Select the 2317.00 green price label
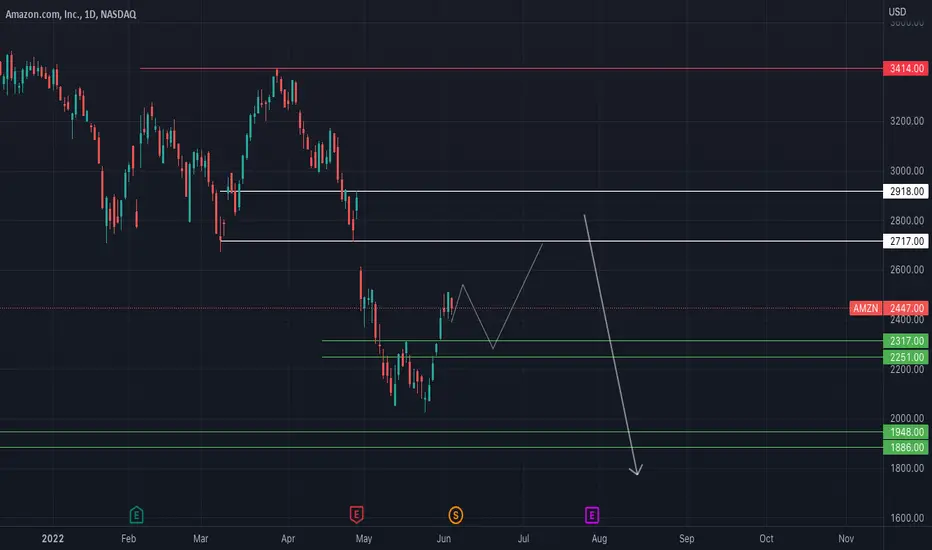The image size is (932, 550). pyautogui.click(x=906, y=341)
